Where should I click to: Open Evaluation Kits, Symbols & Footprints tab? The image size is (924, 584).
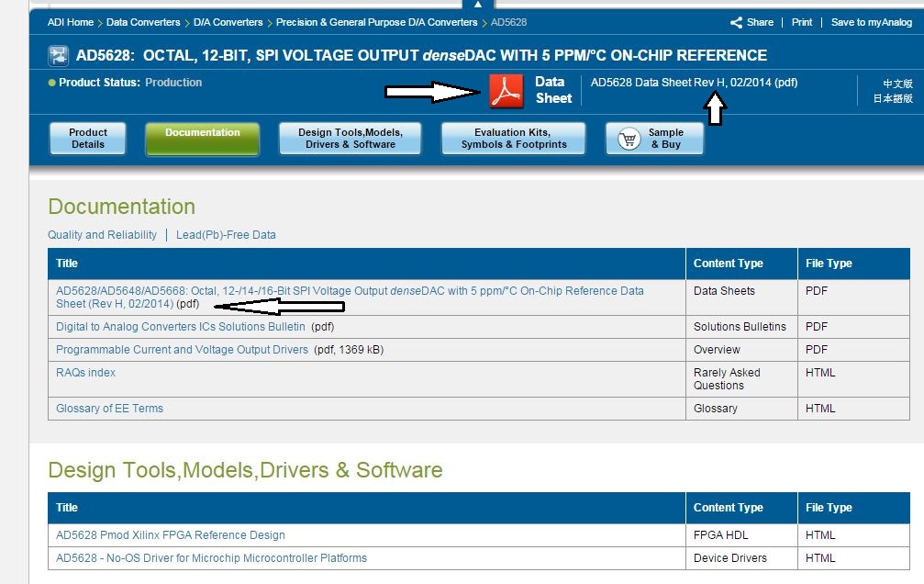click(513, 139)
